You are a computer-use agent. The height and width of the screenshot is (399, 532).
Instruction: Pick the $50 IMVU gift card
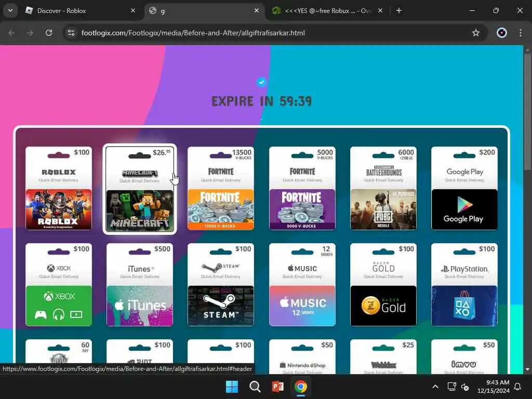coord(464,356)
